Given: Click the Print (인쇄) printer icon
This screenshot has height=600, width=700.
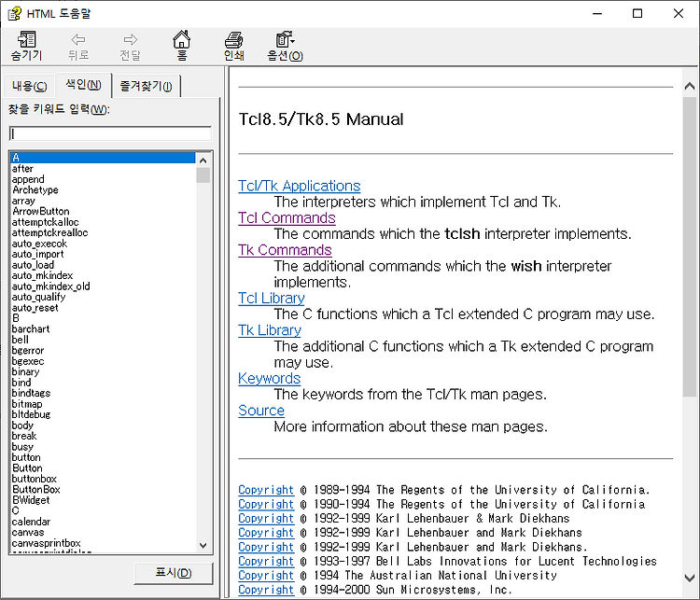Looking at the screenshot, I should [233, 40].
